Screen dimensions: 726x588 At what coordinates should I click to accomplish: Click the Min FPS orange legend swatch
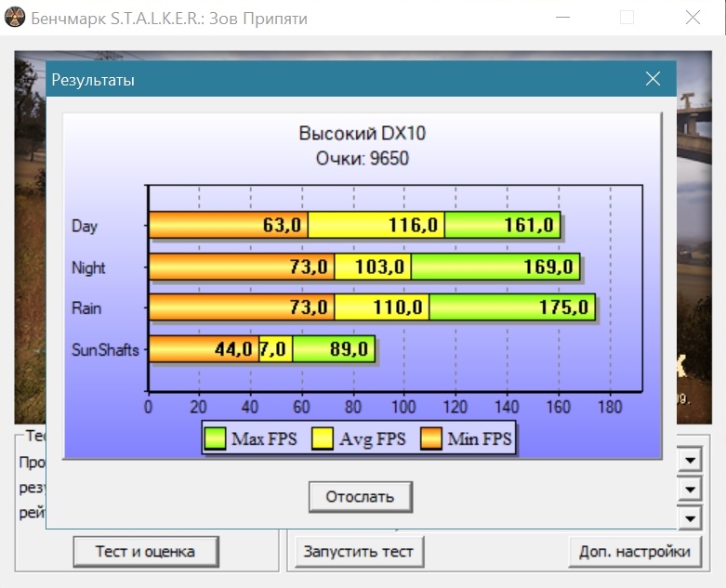coord(430,438)
